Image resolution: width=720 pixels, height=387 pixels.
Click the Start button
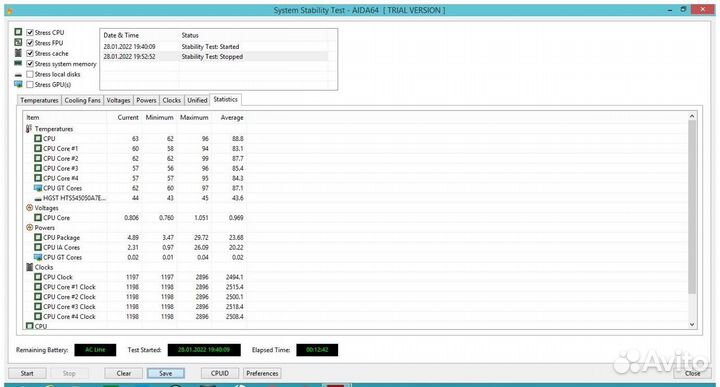tap(27, 373)
